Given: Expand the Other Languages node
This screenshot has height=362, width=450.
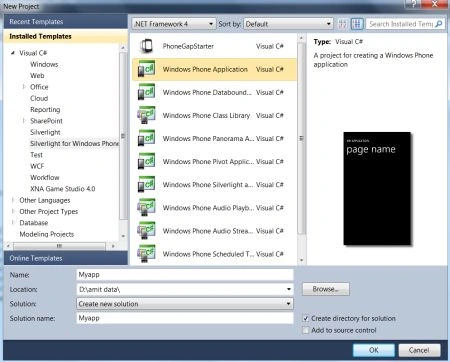Looking at the screenshot, I should (13, 200).
